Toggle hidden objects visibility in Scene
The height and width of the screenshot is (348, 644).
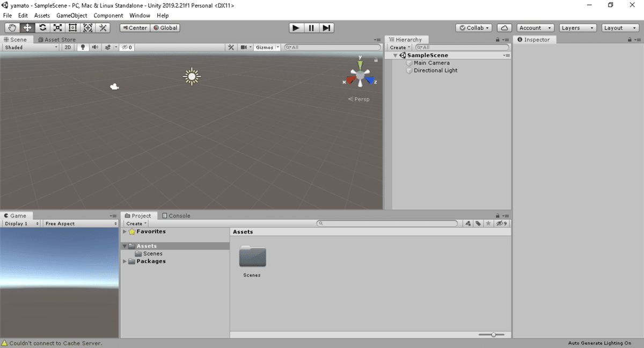(x=127, y=47)
